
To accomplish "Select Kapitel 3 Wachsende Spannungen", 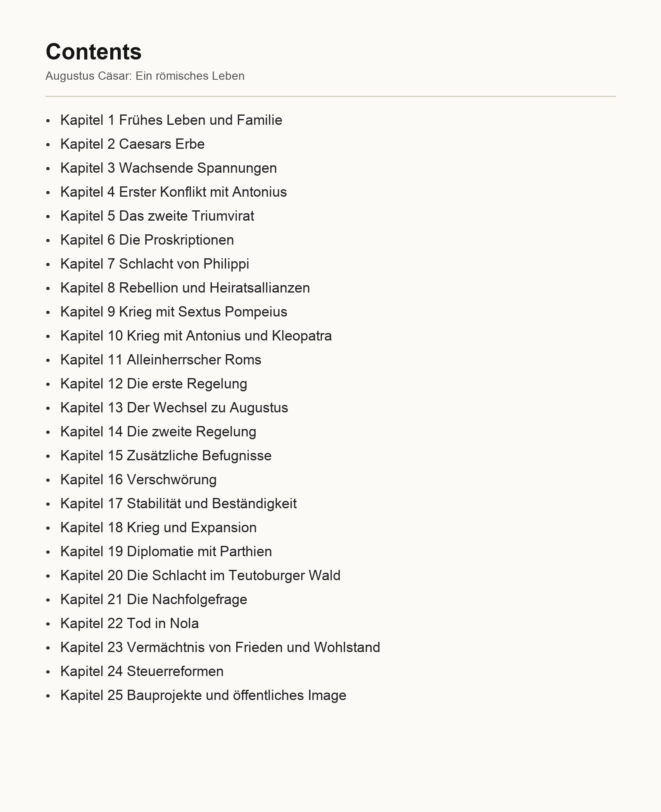I will click(x=169, y=168).
